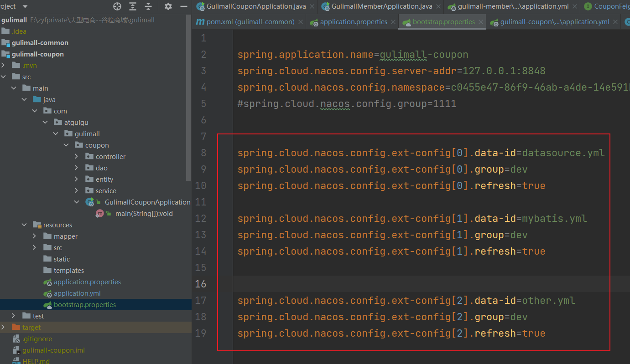Close the bootstrap.properties tab
Image resolution: width=630 pixels, height=364 pixels.
click(480, 22)
